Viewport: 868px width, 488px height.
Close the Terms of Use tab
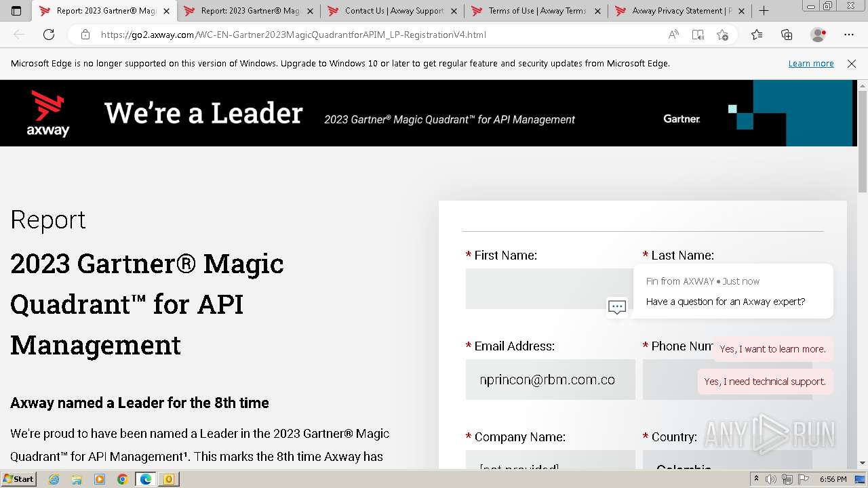click(597, 11)
